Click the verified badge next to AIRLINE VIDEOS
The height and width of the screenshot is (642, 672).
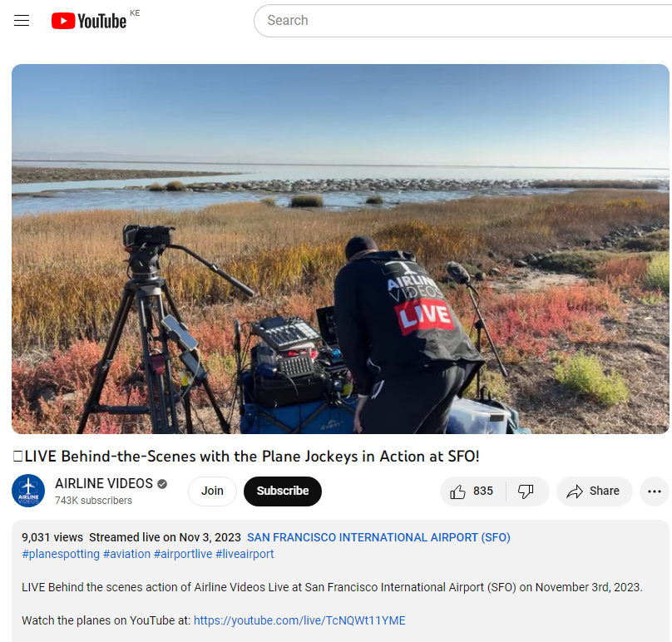[161, 483]
